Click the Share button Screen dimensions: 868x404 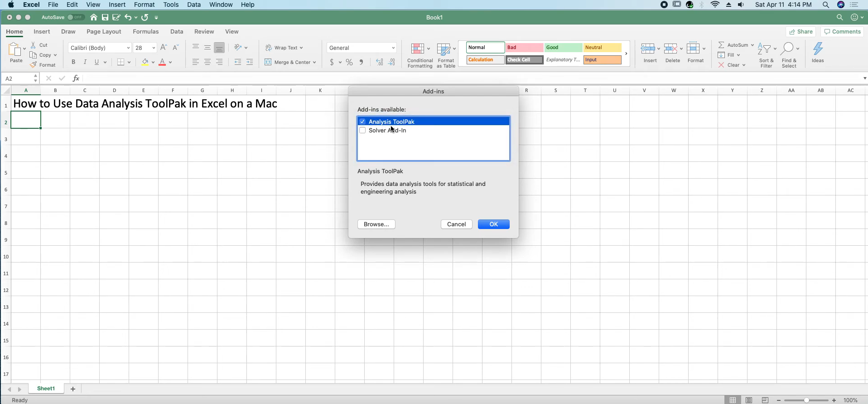pos(801,32)
